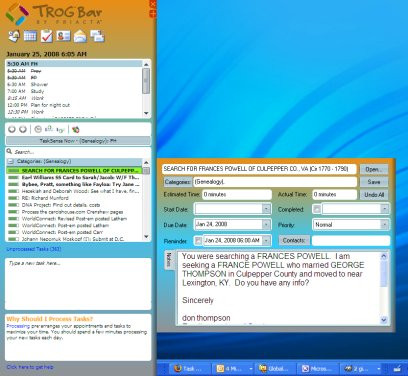Click the schedule list scrollbar down arrow
This screenshot has height=376, width=408.
coord(146,113)
